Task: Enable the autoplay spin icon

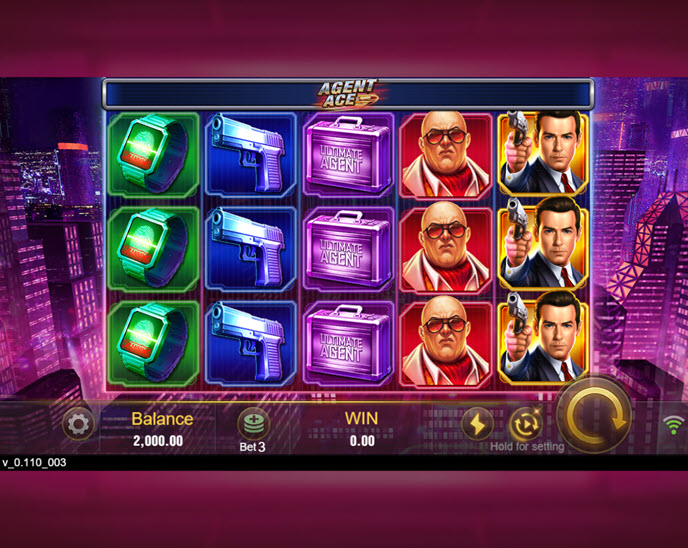Action: tap(526, 424)
